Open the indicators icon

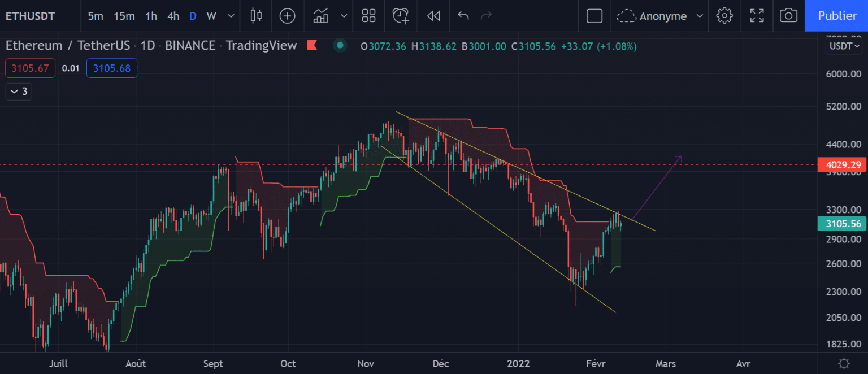coord(321,16)
